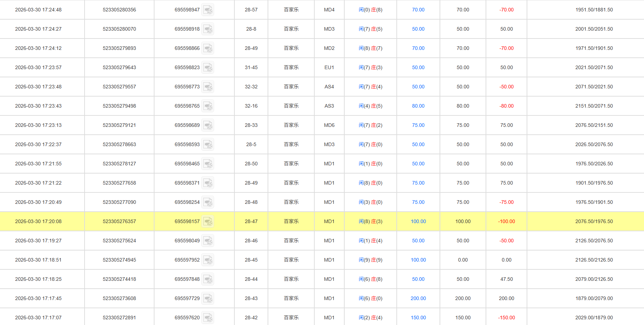
Task: Open video replay for game 695597952
Action: click(208, 260)
